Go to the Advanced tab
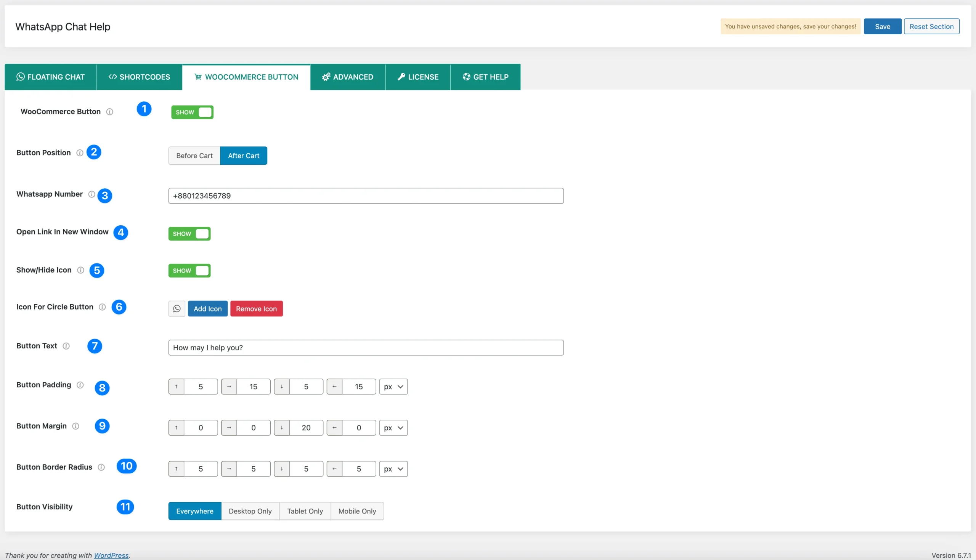This screenshot has height=560, width=976. point(348,77)
